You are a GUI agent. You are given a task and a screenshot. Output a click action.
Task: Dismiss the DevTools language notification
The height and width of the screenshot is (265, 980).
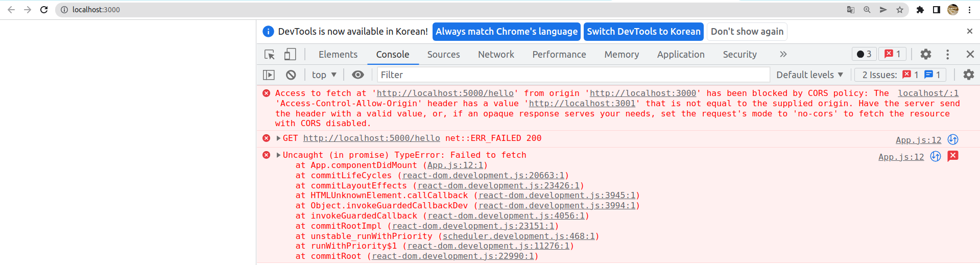coord(969,31)
